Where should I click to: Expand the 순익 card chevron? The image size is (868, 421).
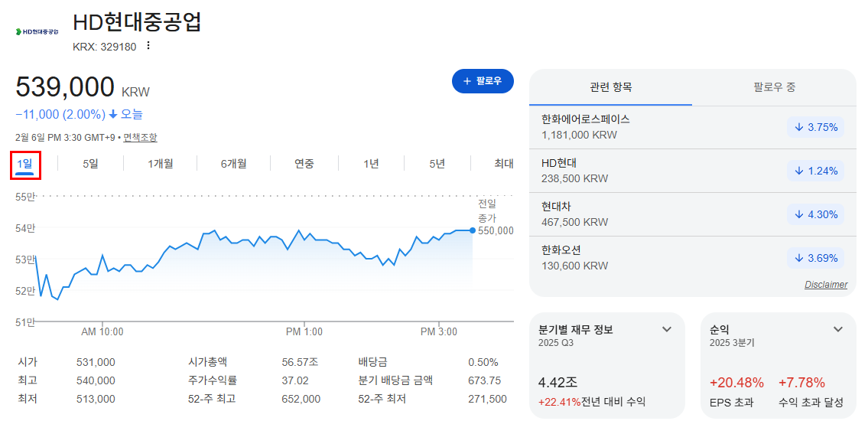838,330
